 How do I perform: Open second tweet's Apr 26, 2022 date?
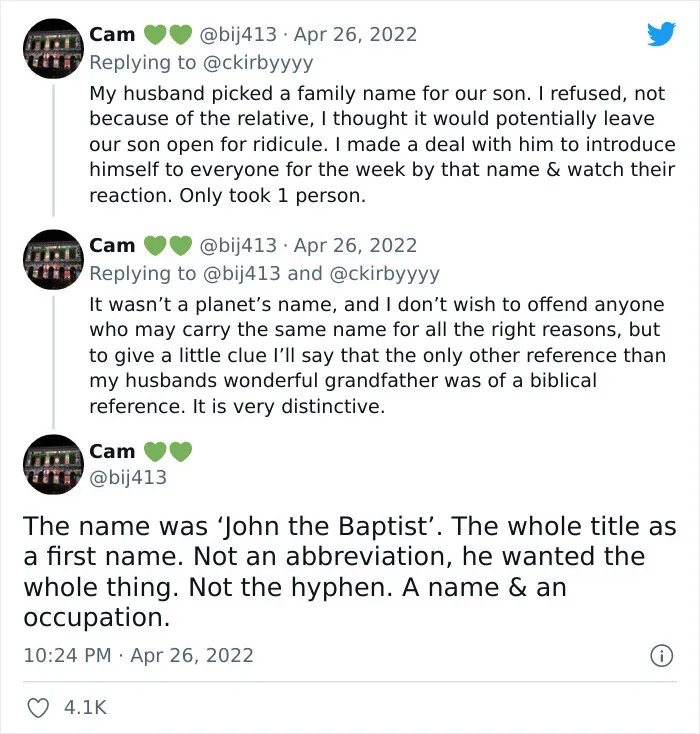[x=355, y=246]
